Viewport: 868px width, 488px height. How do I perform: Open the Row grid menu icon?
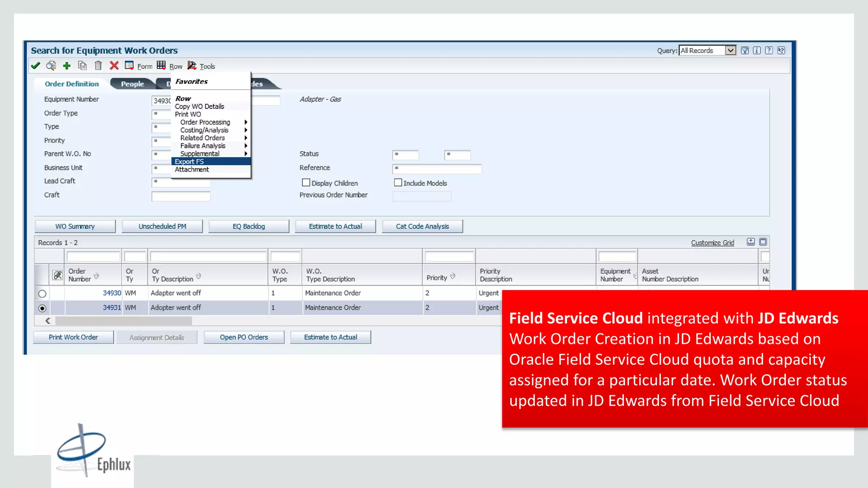click(161, 65)
